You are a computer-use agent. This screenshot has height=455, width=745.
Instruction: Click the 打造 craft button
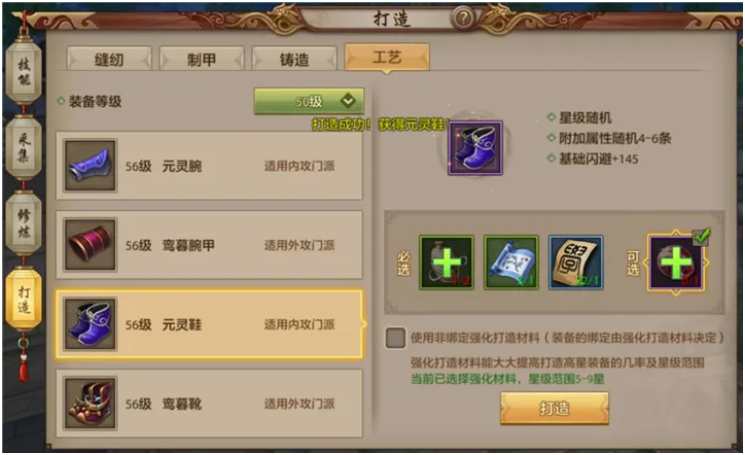(x=554, y=408)
